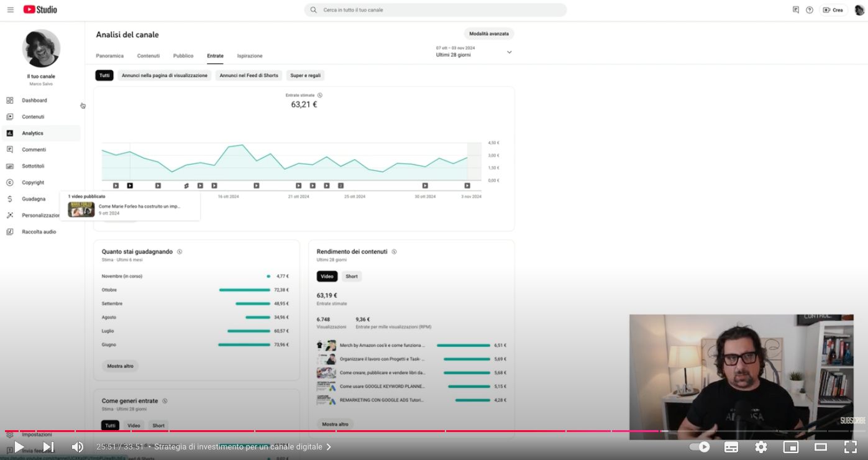868x460 pixels.
Task: Click the channel profile picture in the sidebar
Action: [x=41, y=48]
